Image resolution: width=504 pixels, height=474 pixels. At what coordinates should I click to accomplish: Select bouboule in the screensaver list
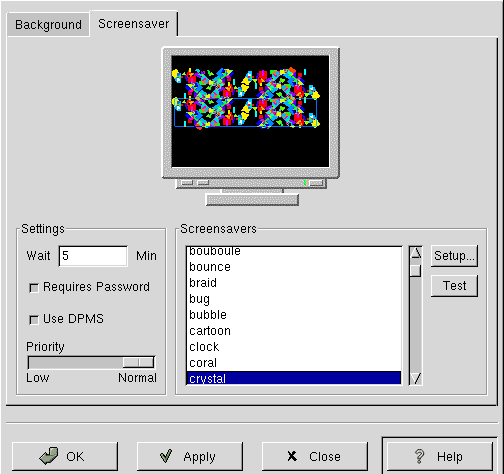click(x=294, y=251)
